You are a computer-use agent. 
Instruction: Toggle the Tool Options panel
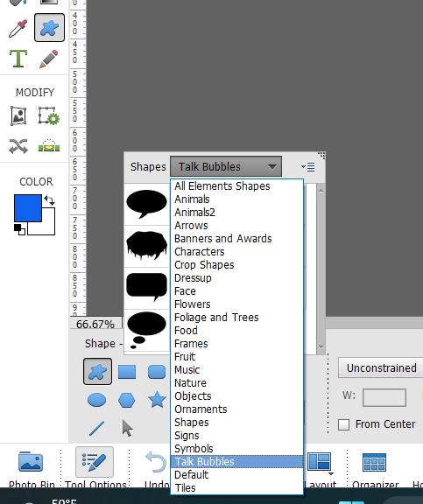pyautogui.click(x=95, y=467)
